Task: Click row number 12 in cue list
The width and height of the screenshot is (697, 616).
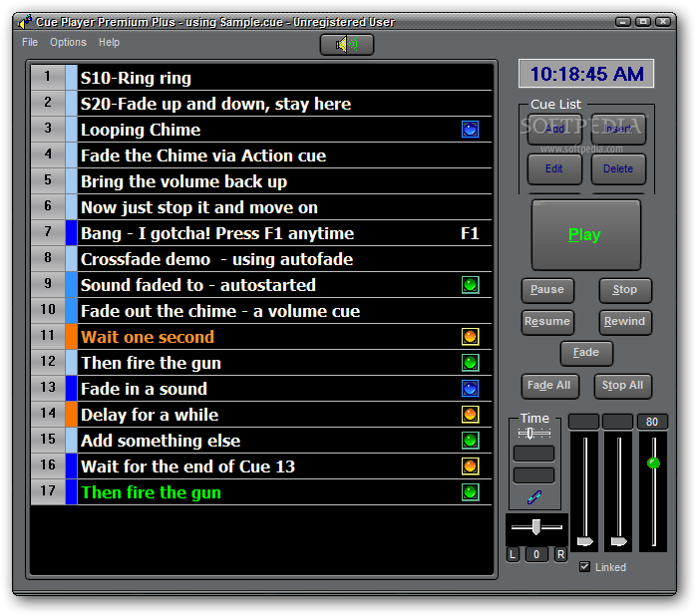Action: pyautogui.click(x=48, y=362)
